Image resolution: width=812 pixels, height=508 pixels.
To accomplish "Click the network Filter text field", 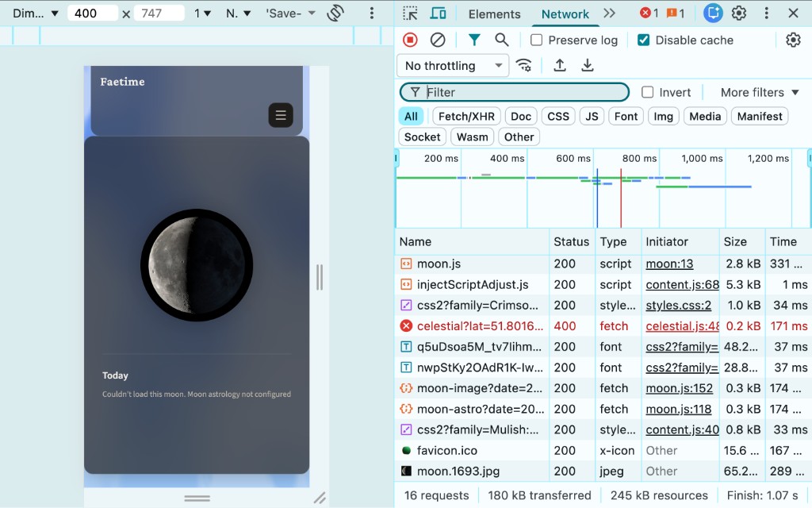I will point(523,92).
